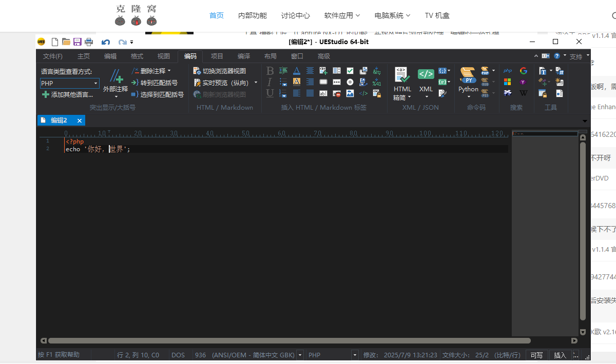Click 转到匹配括号 button
This screenshot has width=616, height=364.
(158, 83)
